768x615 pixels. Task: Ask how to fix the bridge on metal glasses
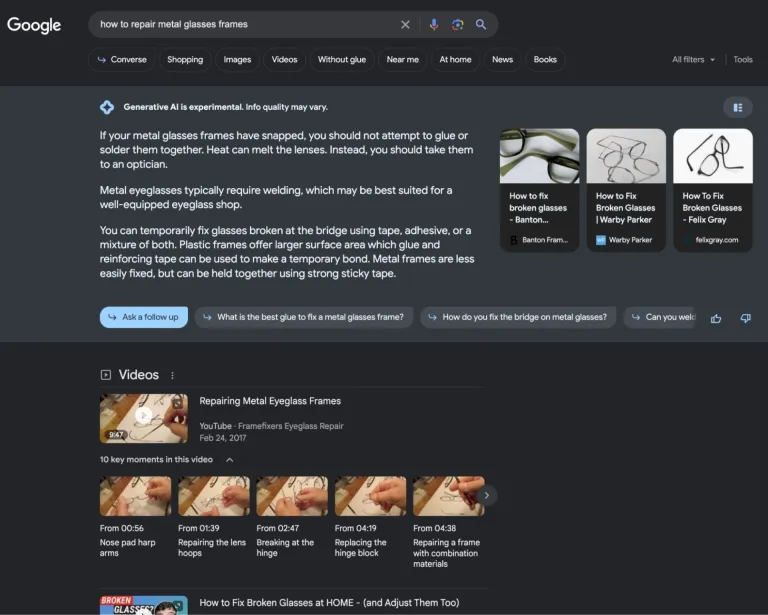click(x=518, y=317)
